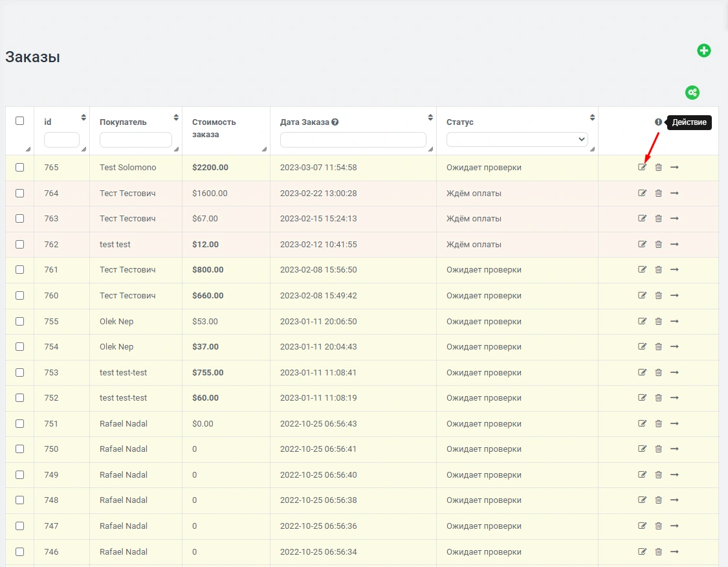This screenshot has width=728, height=567.
Task: Click the id filter input field
Action: click(x=61, y=140)
